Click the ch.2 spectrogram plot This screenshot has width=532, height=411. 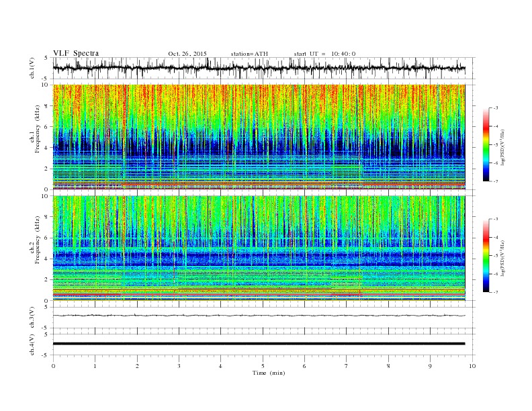click(259, 248)
